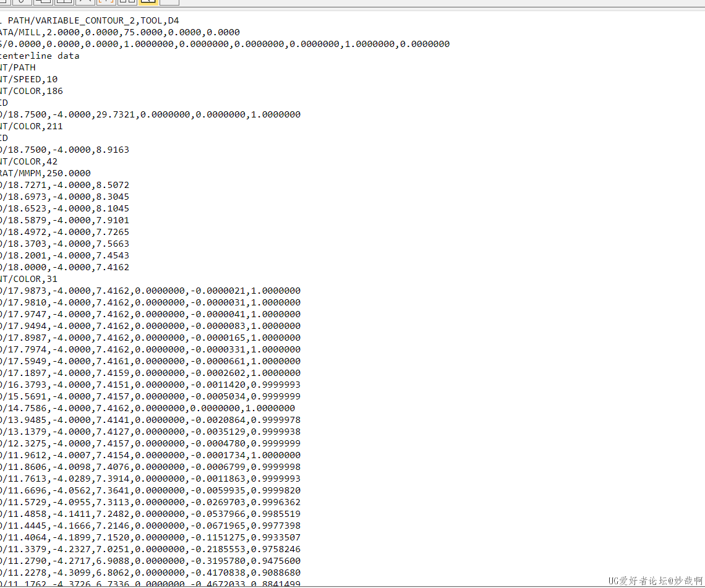
Task: Click the NT/COLOR,186 line
Action: click(x=32, y=91)
